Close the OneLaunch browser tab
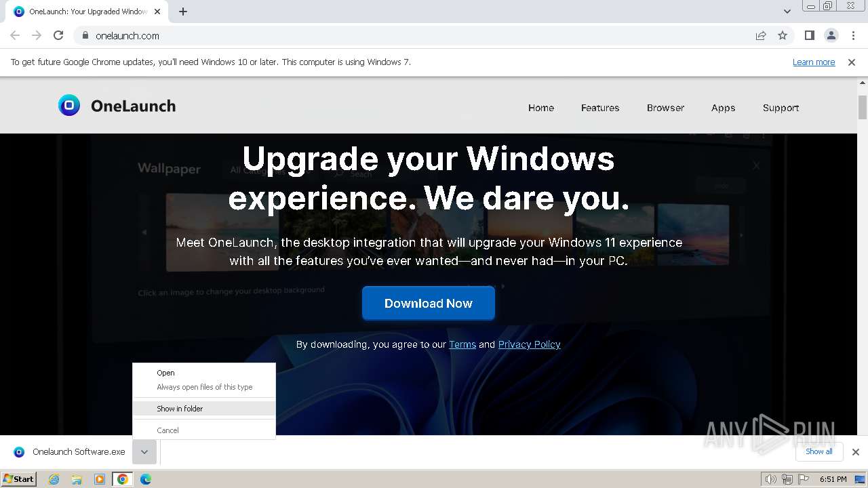Viewport: 868px width, 488px height. [x=157, y=12]
